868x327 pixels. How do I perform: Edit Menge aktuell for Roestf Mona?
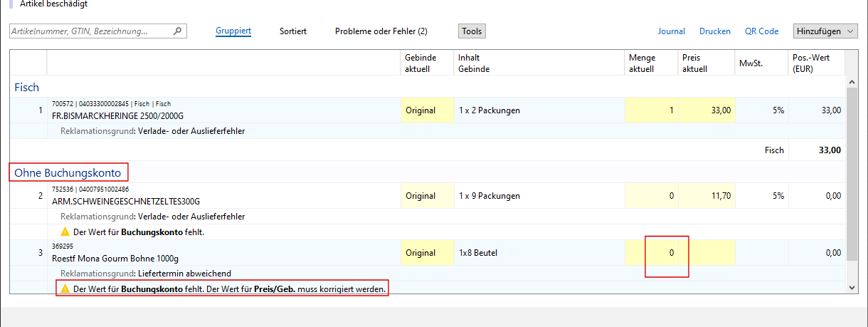tap(651, 253)
